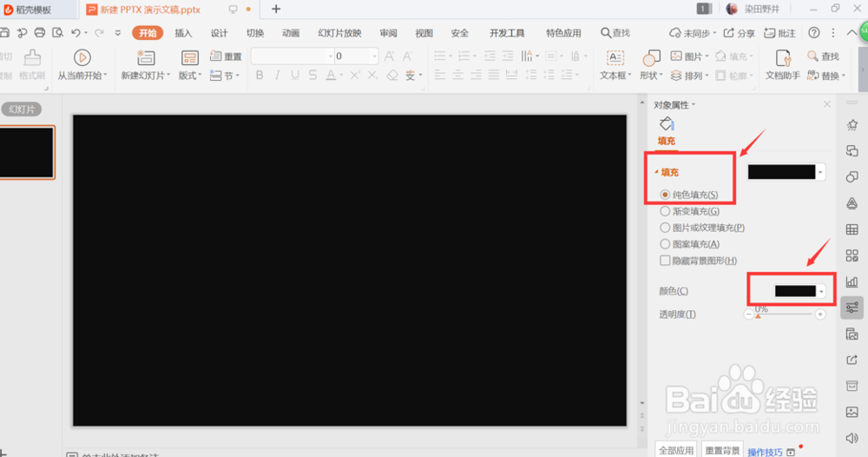868x457 pixels.
Task: Click the Apply to All (全部应用) button
Action: coord(676,450)
